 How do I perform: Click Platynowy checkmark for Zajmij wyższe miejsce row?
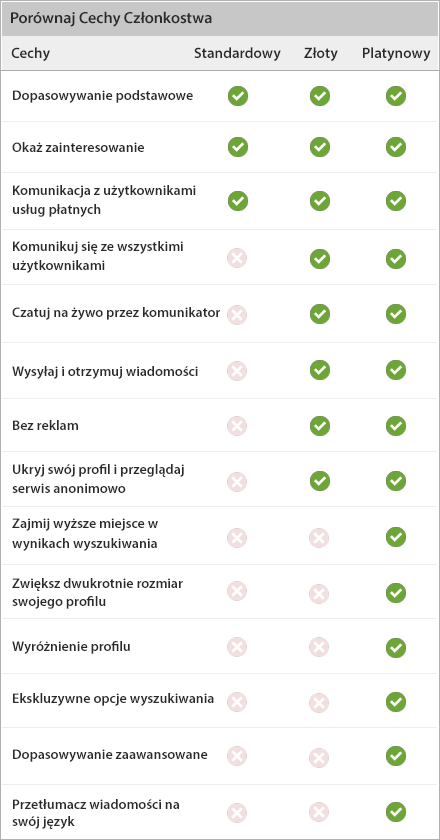(x=396, y=536)
